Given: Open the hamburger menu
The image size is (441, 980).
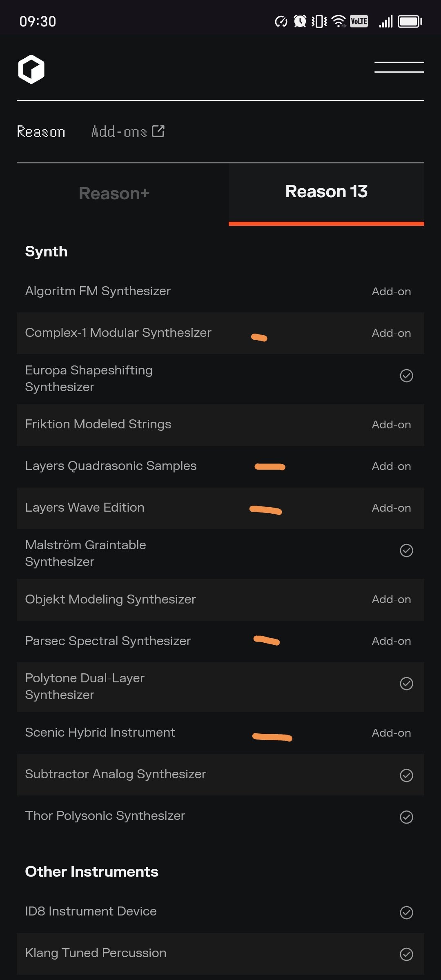Looking at the screenshot, I should tap(399, 67).
